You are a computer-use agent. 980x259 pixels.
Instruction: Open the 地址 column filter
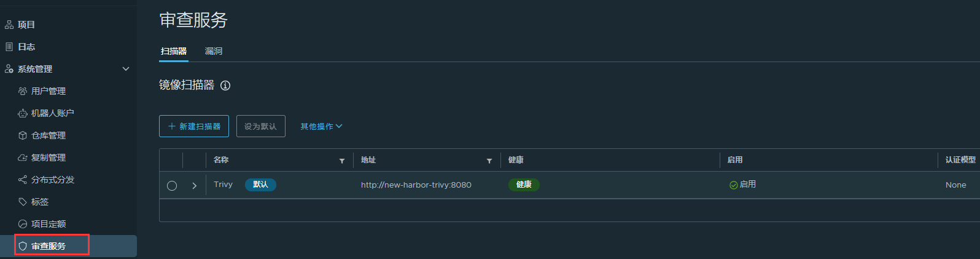[x=489, y=161]
